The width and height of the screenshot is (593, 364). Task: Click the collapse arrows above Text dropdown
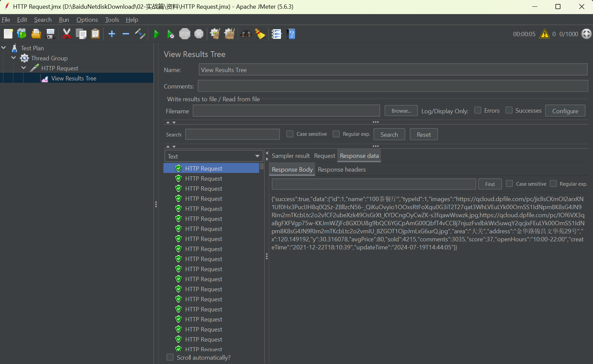point(171,146)
